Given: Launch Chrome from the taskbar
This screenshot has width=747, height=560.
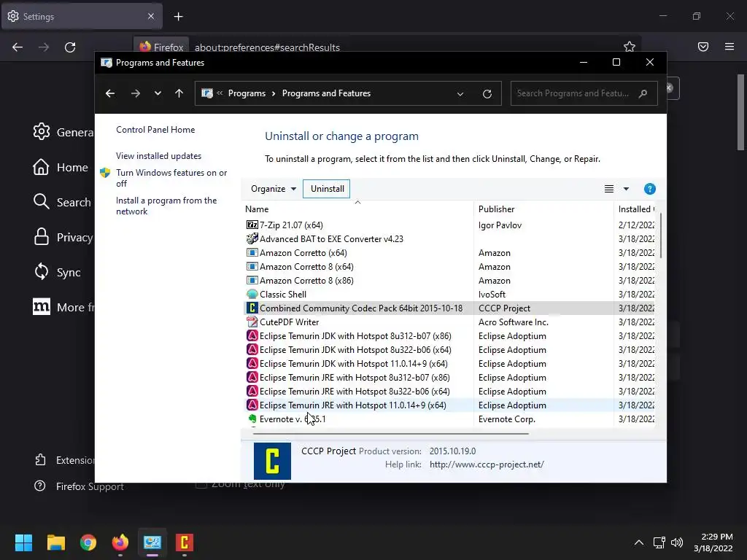Looking at the screenshot, I should 88,542.
